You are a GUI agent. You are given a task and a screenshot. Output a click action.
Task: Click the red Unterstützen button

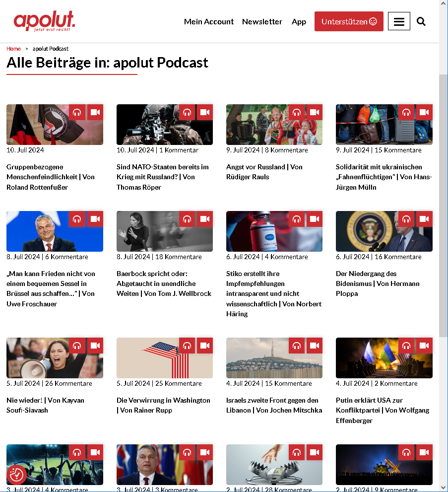[x=349, y=21]
